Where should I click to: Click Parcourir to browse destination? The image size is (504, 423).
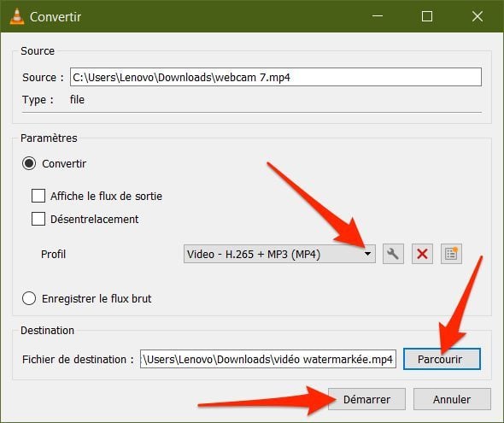[x=442, y=359]
